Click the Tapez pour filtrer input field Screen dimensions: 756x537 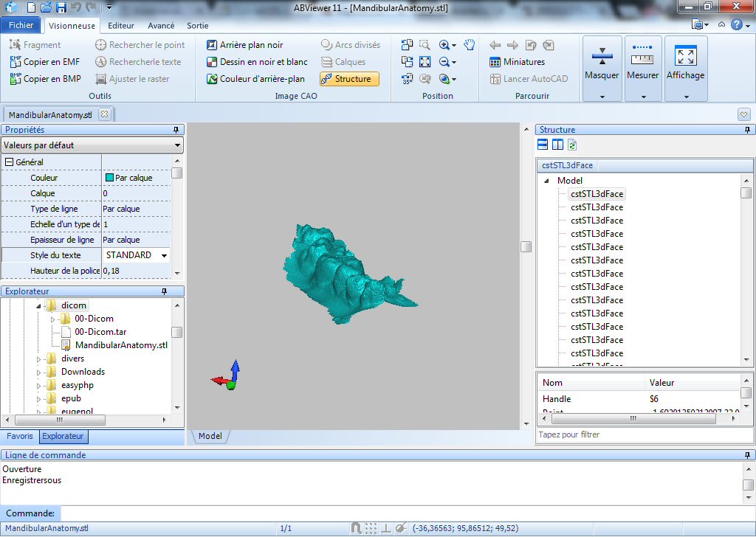point(644,435)
